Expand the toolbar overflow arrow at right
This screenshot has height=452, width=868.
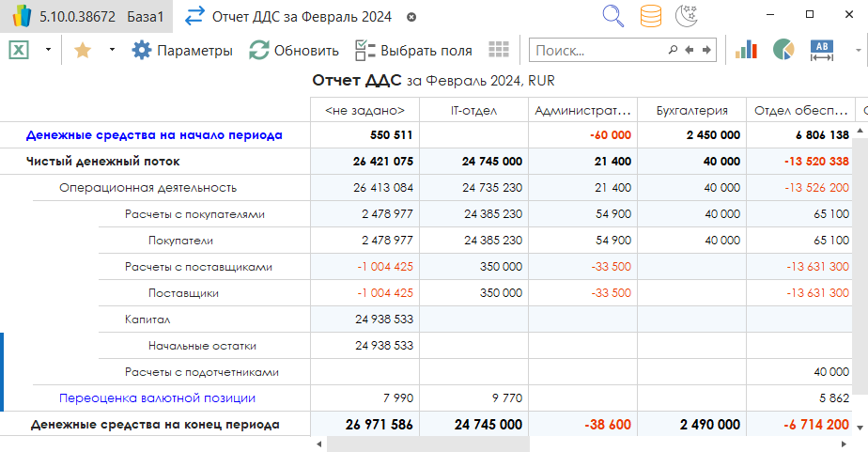858,50
